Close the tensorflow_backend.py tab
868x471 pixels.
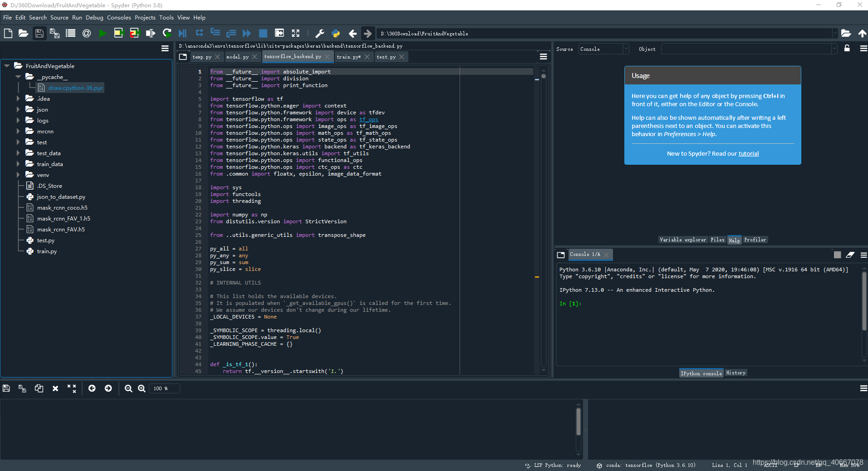point(327,57)
